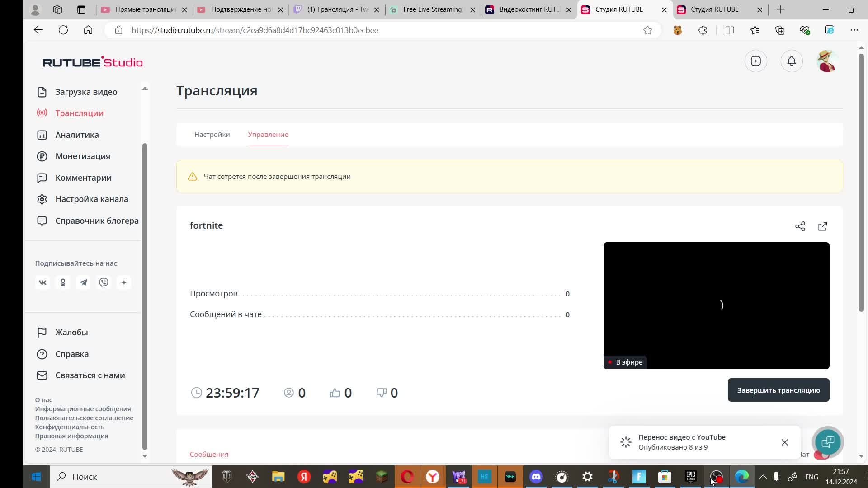
Task: Select the Управление tab
Action: 268,135
